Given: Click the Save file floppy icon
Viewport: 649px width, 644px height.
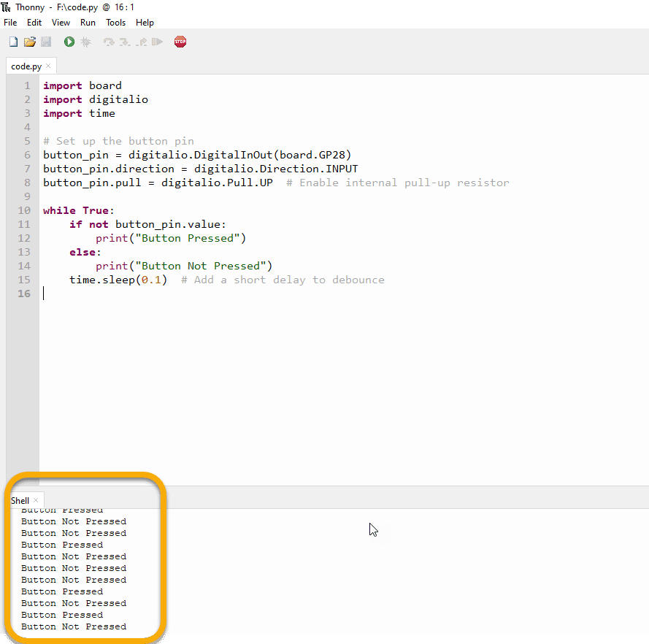Looking at the screenshot, I should (46, 42).
